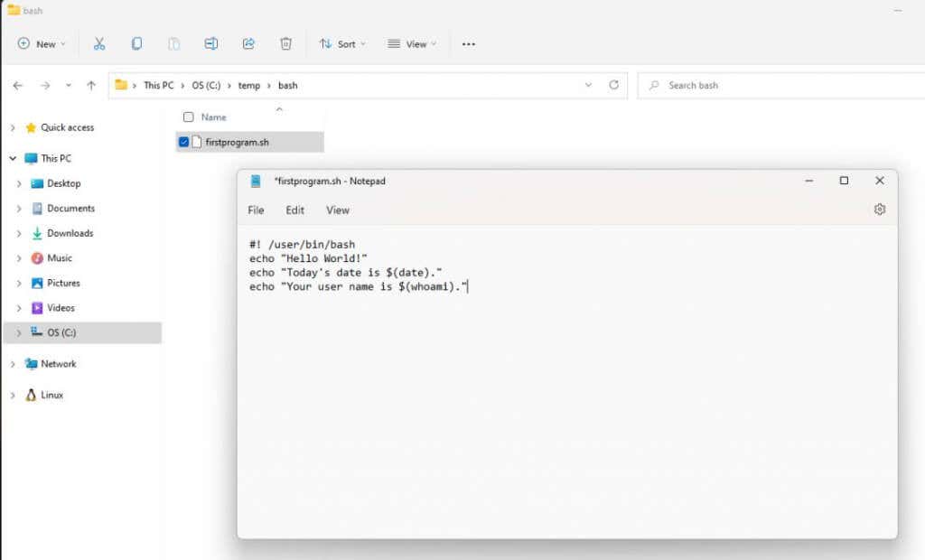Open the Notepad File menu
The image size is (925, 560).
tap(256, 210)
